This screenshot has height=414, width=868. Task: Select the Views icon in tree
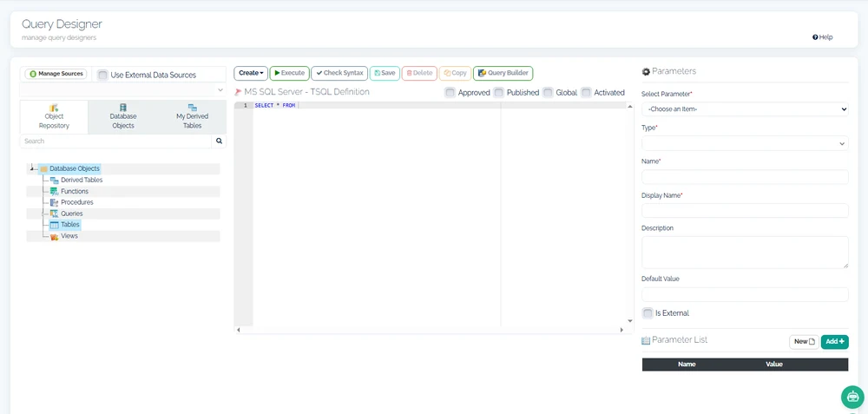point(54,236)
